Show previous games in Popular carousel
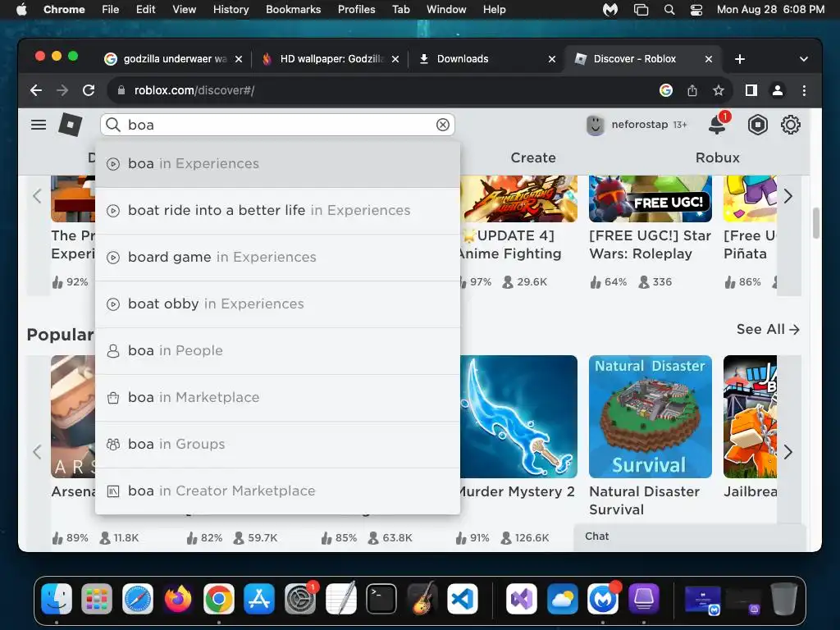Image resolution: width=840 pixels, height=630 pixels. (x=37, y=452)
